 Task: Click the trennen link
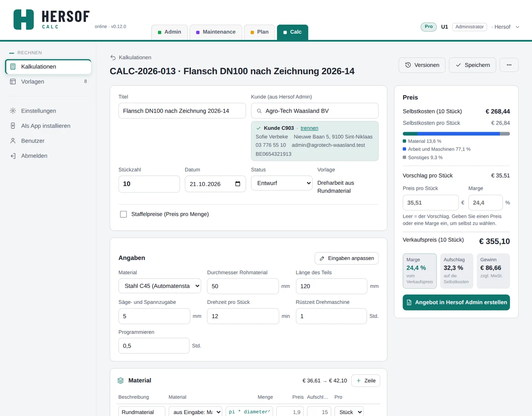pyautogui.click(x=309, y=128)
